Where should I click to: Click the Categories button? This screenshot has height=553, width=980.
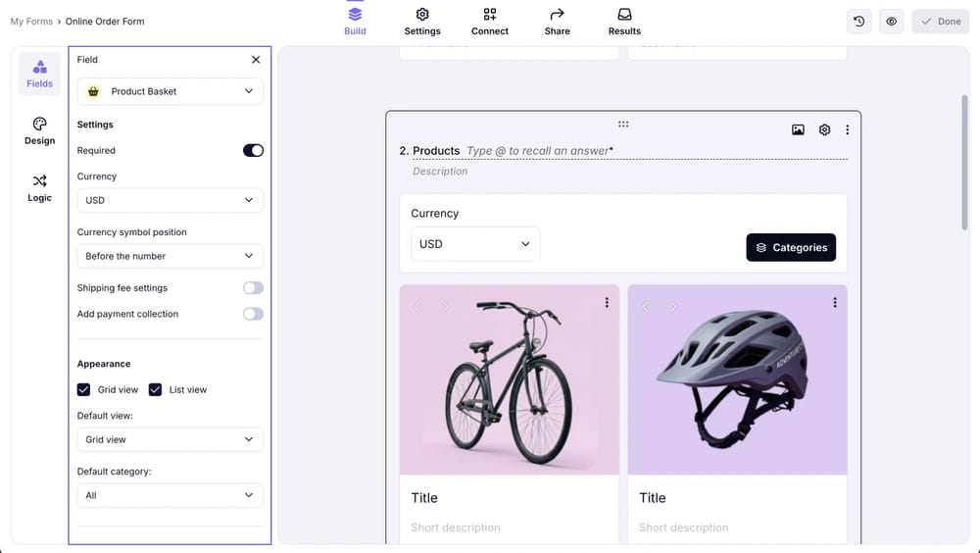[x=791, y=248]
